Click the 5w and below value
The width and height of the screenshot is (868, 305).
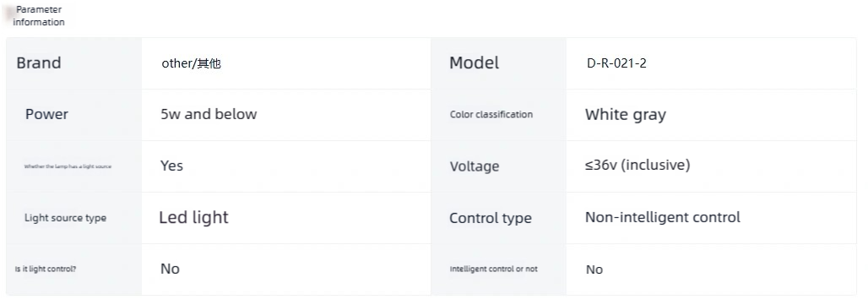pyautogui.click(x=209, y=115)
